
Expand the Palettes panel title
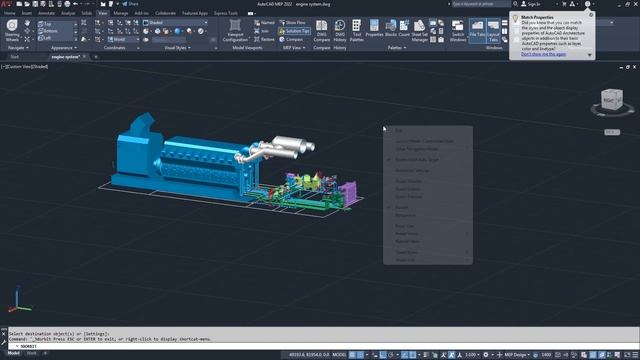click(x=397, y=48)
